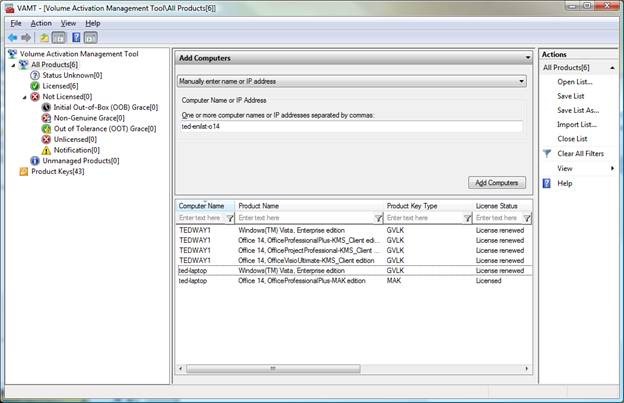Select the ted-laptop Windows(TM) Vista Enterprise row
The width and height of the screenshot is (624, 403).
pos(354,271)
